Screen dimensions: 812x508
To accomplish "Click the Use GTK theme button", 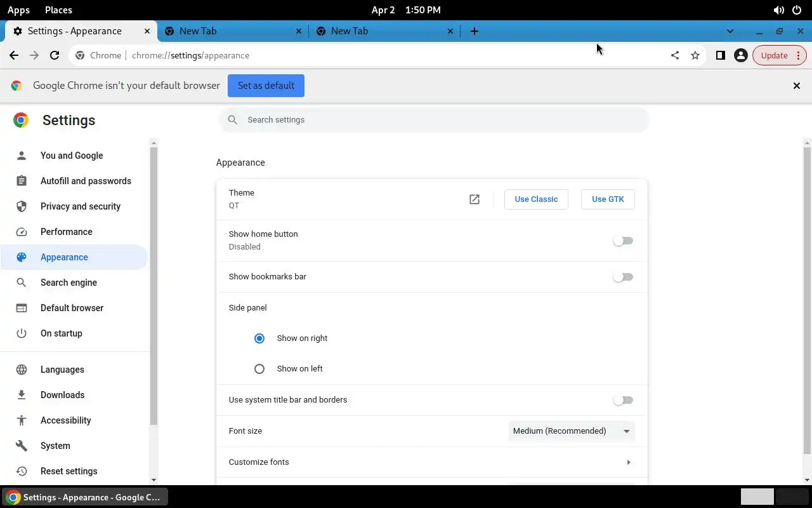I will click(608, 199).
